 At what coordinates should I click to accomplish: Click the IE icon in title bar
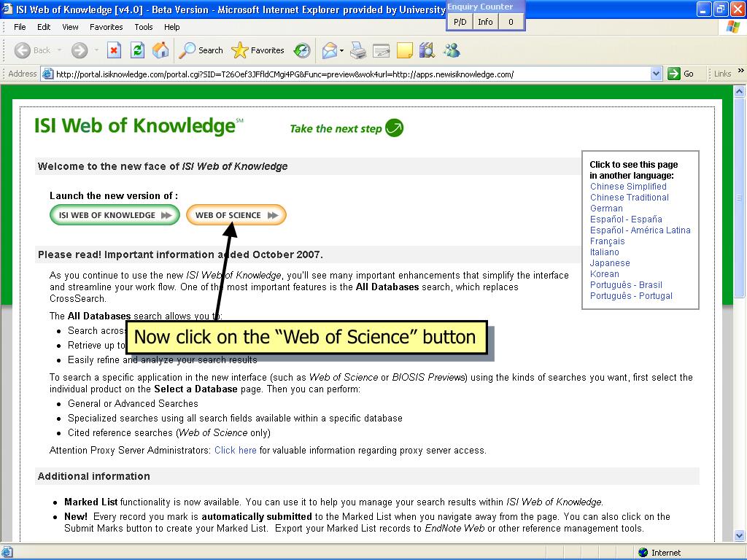tap(7, 9)
